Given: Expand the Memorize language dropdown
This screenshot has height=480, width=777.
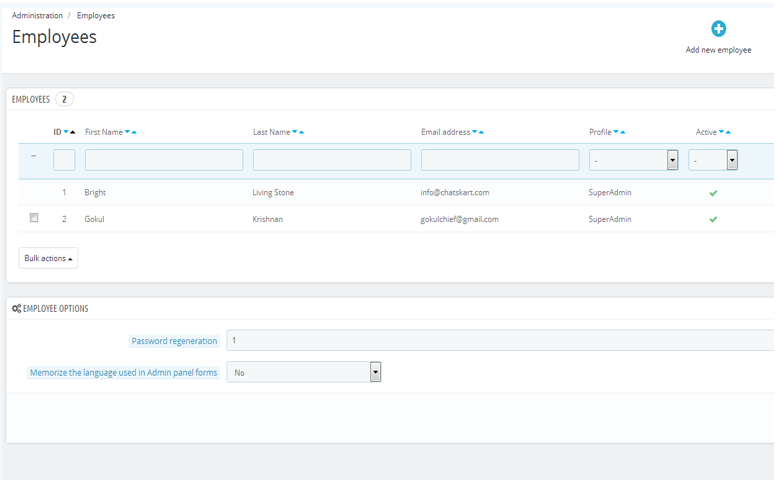Looking at the screenshot, I should 304,372.
